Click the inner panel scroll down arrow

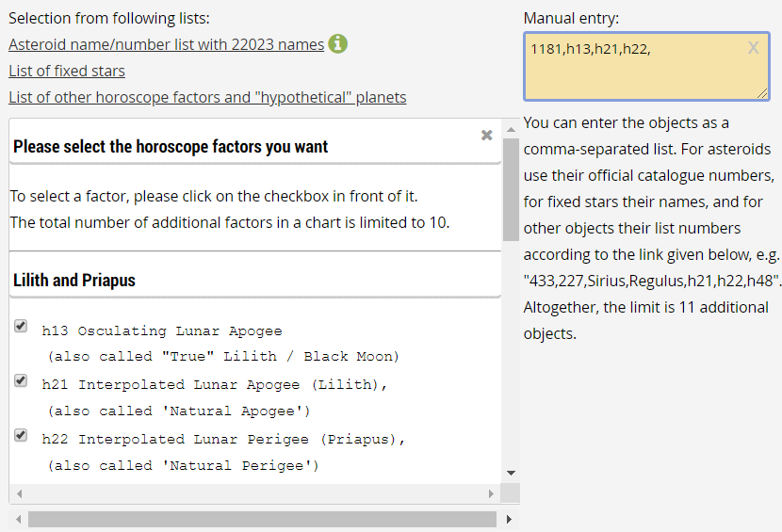(x=511, y=474)
